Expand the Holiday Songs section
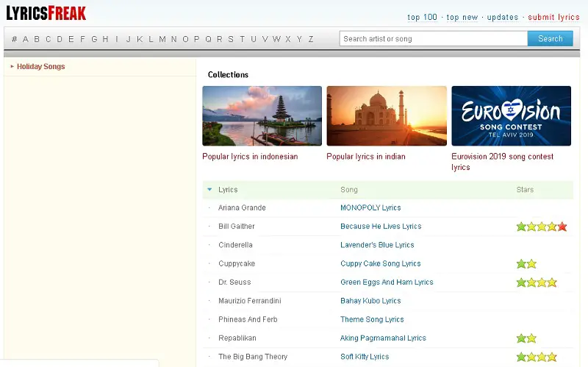588x367 pixels. point(40,67)
